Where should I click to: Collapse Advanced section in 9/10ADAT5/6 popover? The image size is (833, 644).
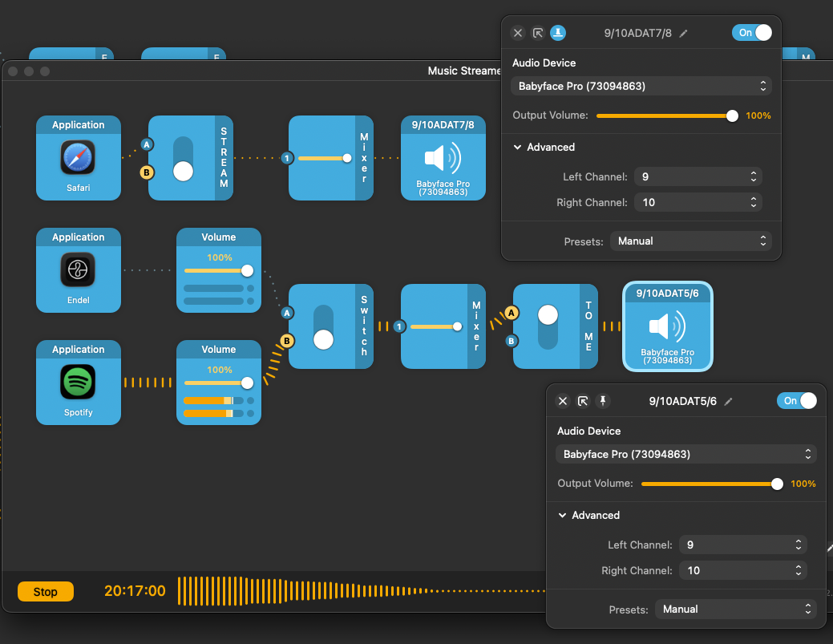point(562,516)
